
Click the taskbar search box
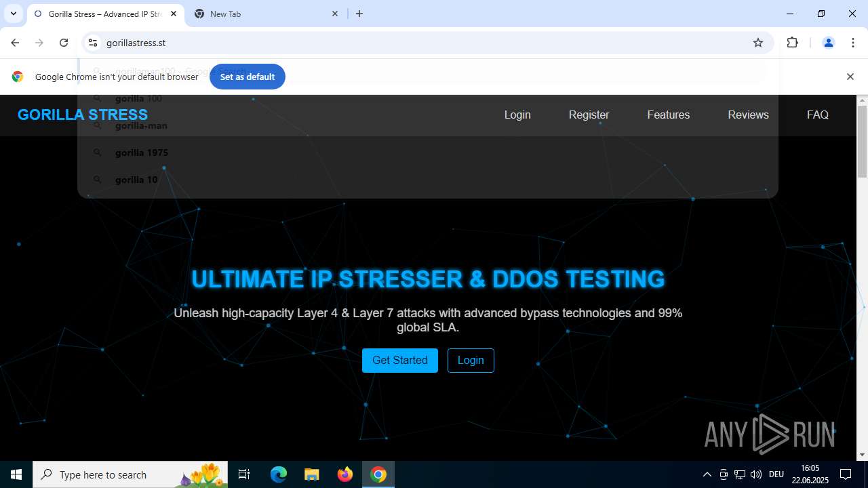[x=130, y=474]
